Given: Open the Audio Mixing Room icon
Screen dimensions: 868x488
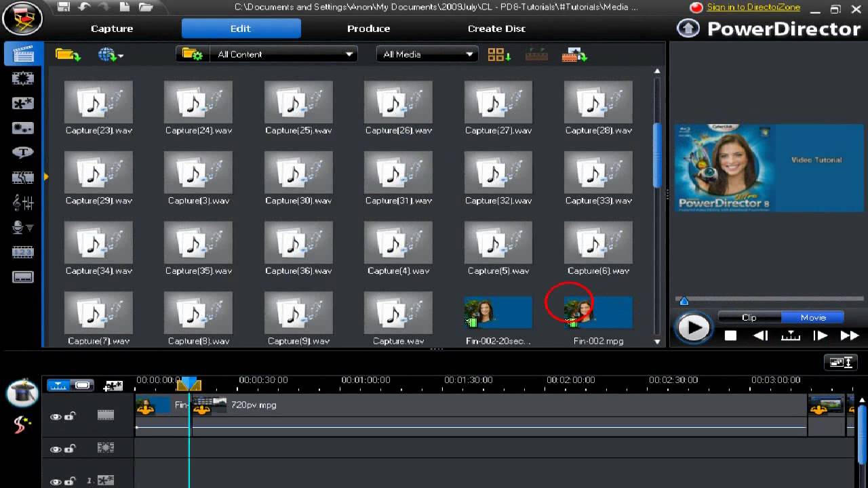Looking at the screenshot, I should click(23, 202).
